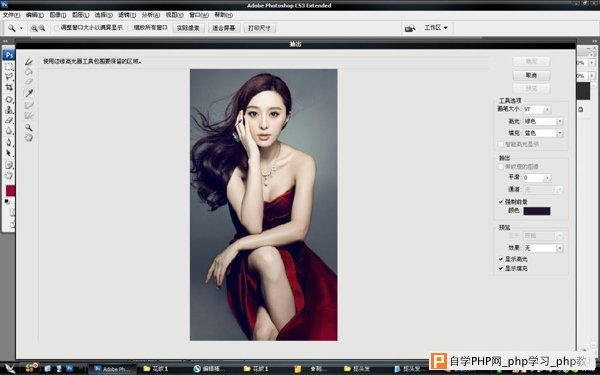
Task: Click the 画笔大小 brush size field
Action: pos(533,109)
